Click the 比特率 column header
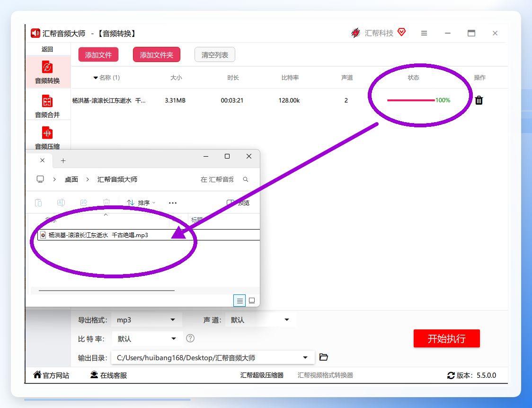Image resolution: width=532 pixels, height=408 pixels. (290, 78)
